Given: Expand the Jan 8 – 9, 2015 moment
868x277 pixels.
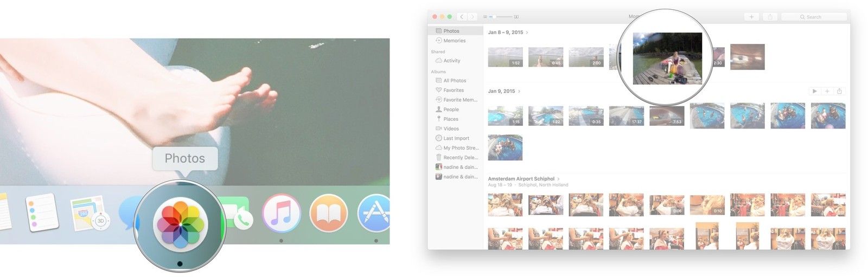Looking at the screenshot, I should [527, 33].
